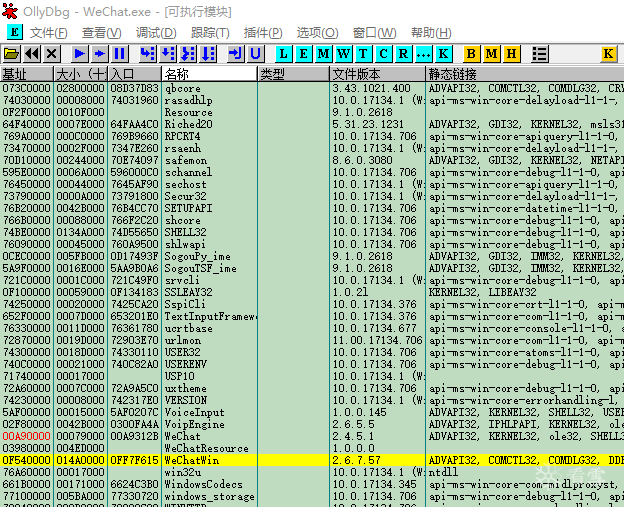The width and height of the screenshot is (624, 507).
Task: Open file with folder toolbar icon
Action: 11,54
